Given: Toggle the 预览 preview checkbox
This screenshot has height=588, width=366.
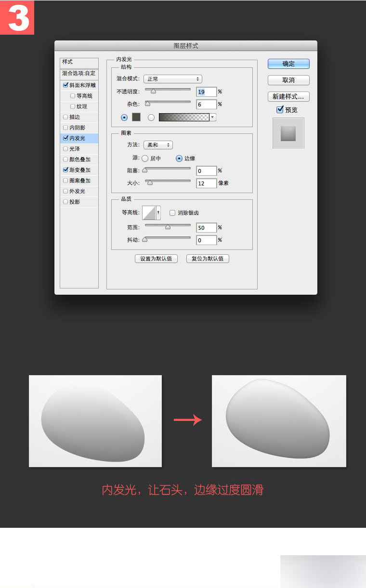Looking at the screenshot, I should (280, 110).
